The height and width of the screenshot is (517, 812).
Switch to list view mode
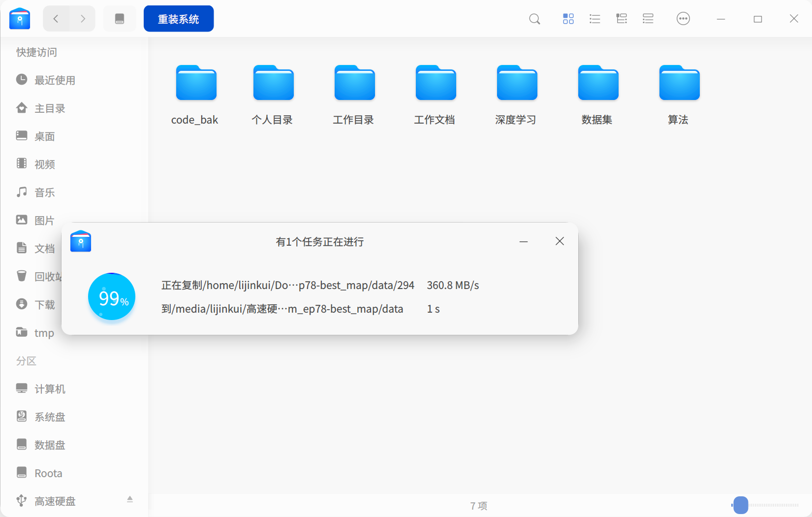click(594, 19)
